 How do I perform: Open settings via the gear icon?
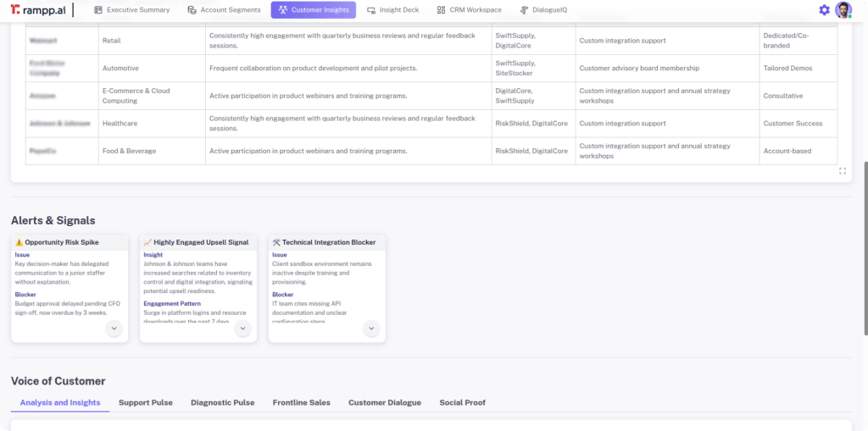[824, 10]
